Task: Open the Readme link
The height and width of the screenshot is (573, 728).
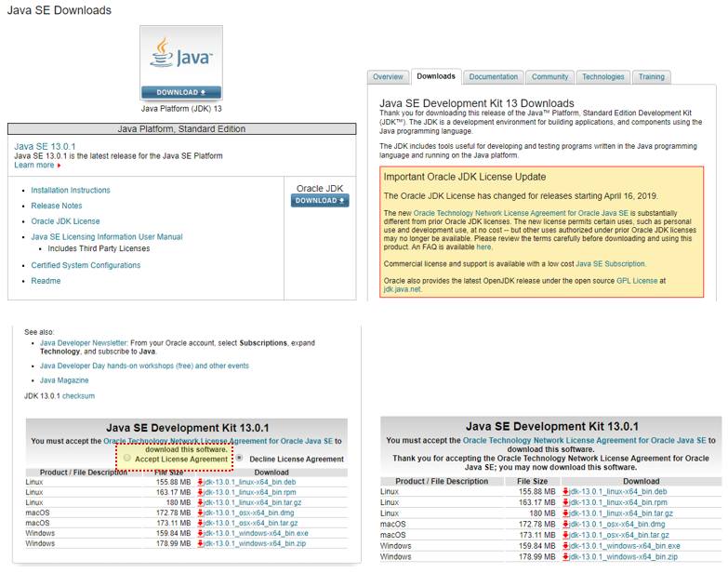Action: [x=46, y=281]
